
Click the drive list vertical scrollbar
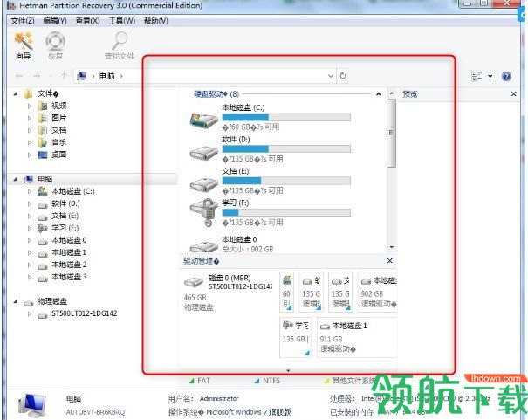tap(391, 133)
